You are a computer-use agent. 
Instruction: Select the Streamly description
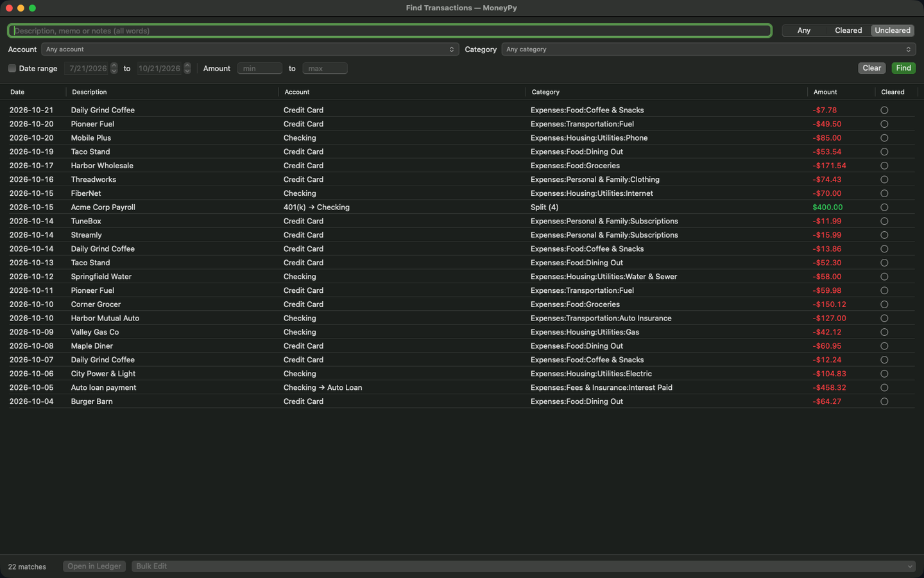pos(86,235)
